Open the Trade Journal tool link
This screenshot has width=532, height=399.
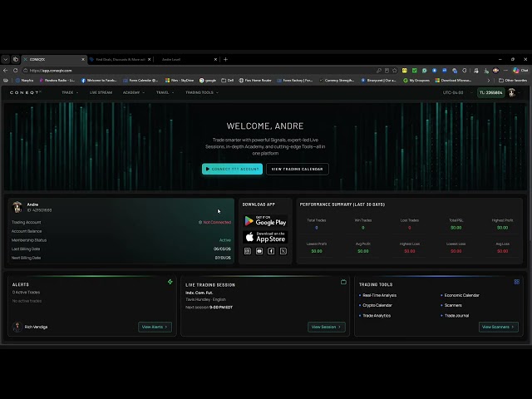pos(456,316)
